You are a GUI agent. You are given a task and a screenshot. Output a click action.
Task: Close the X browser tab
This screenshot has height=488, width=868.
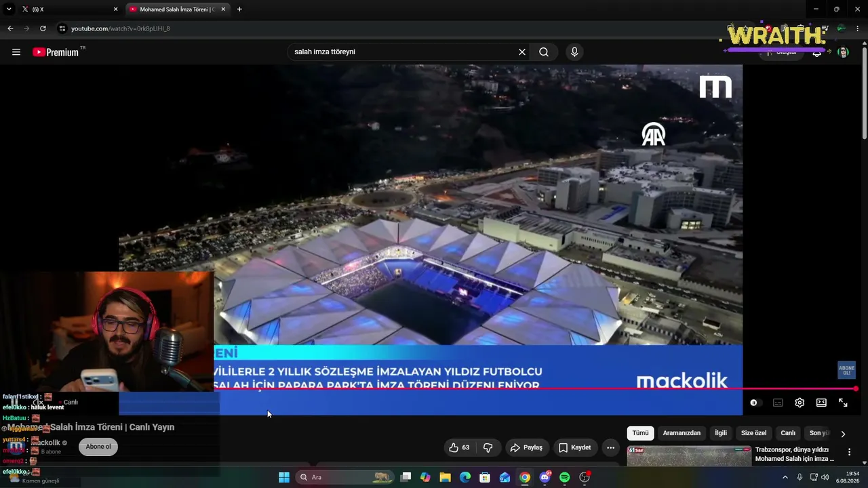pyautogui.click(x=115, y=9)
